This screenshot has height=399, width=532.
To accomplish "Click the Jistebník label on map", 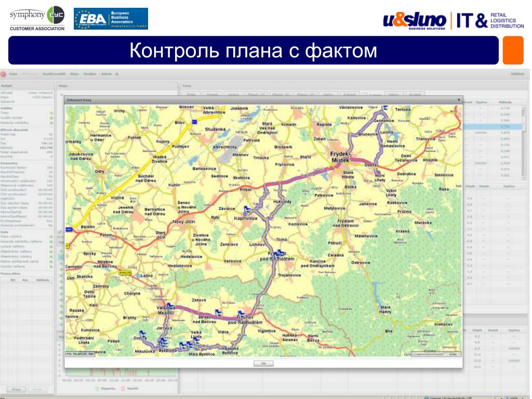I will click(x=239, y=109).
